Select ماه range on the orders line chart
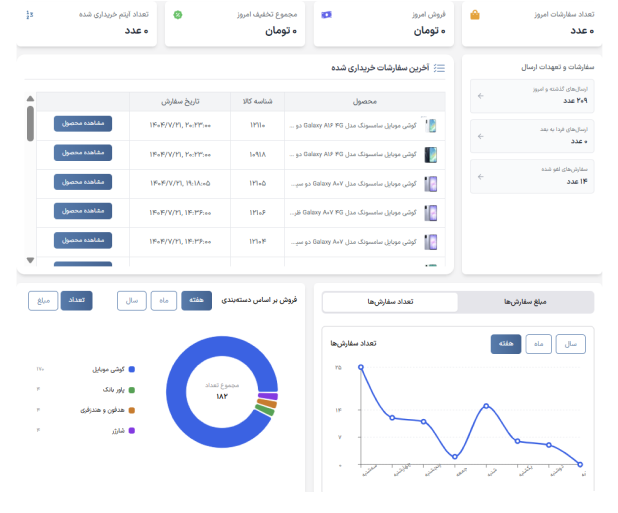The width and height of the screenshot is (618, 513). pyautogui.click(x=540, y=344)
